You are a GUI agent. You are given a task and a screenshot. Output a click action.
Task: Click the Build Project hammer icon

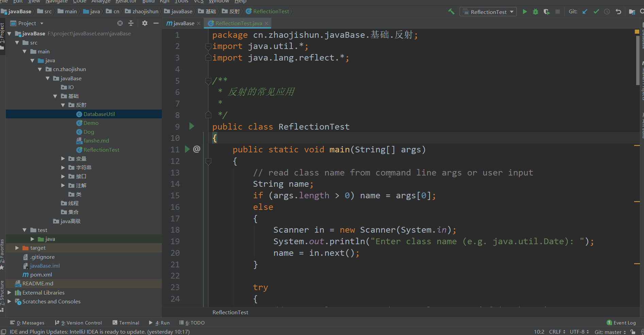[x=451, y=12]
